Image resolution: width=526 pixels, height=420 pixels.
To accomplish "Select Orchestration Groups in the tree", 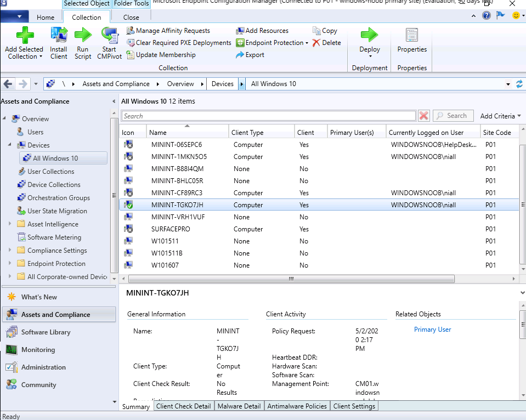I will (x=59, y=198).
